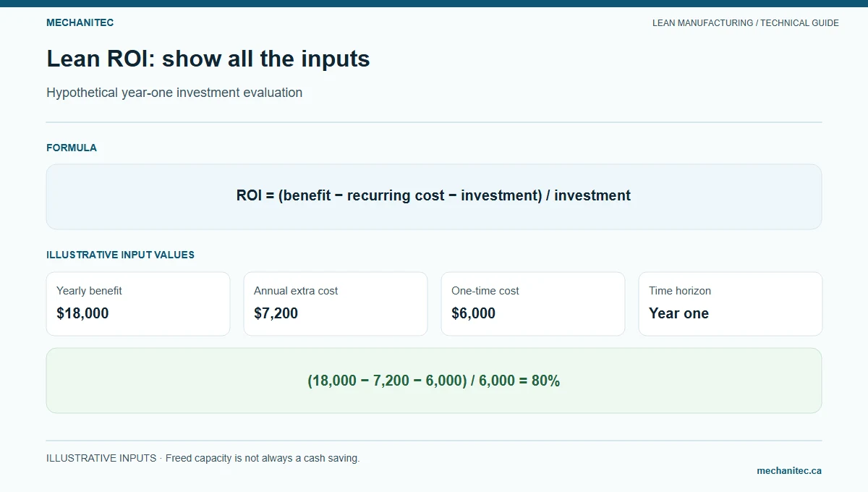The image size is (868, 492).
Task: Click the title 'Lean ROI: show all the inputs'
Action: [x=208, y=59]
